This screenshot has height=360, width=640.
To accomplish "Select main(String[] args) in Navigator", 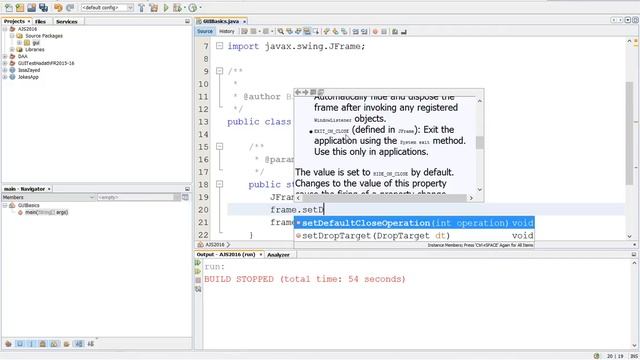I will pyautogui.click(x=47, y=212).
